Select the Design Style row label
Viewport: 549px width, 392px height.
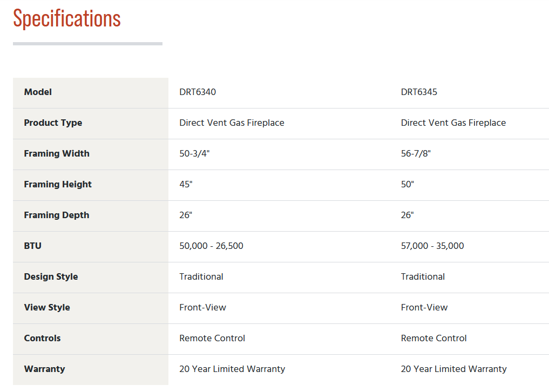[x=51, y=277]
